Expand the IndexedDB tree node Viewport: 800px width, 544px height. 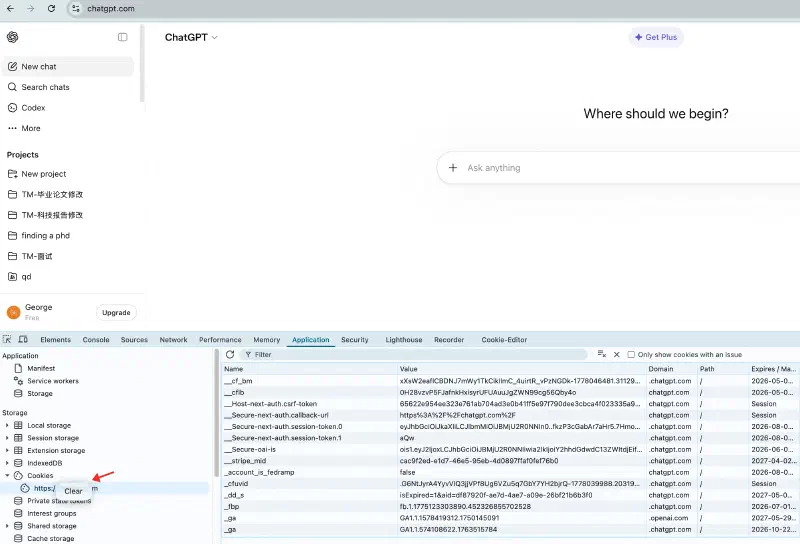pyautogui.click(x=7, y=463)
